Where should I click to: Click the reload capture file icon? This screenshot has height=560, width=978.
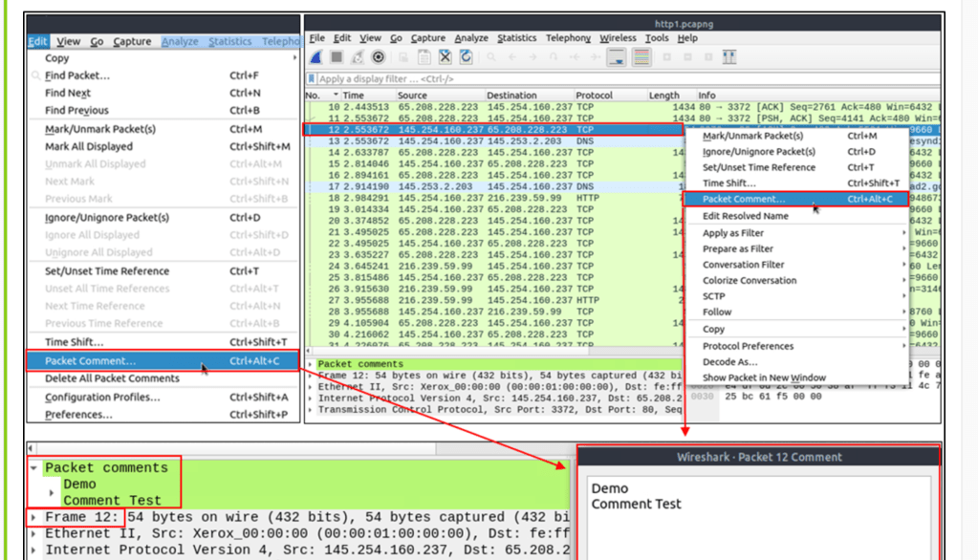click(x=466, y=58)
